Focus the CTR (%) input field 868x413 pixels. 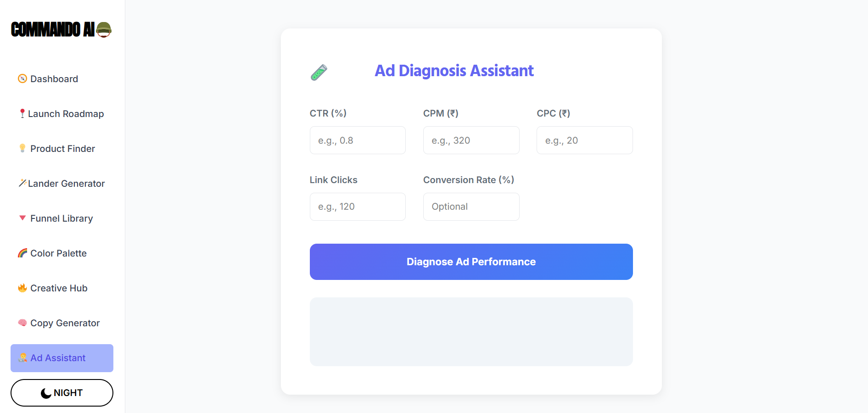pyautogui.click(x=358, y=140)
